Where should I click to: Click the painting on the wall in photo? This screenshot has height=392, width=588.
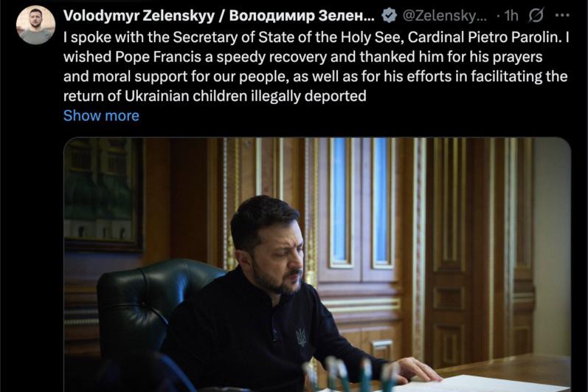[103, 193]
